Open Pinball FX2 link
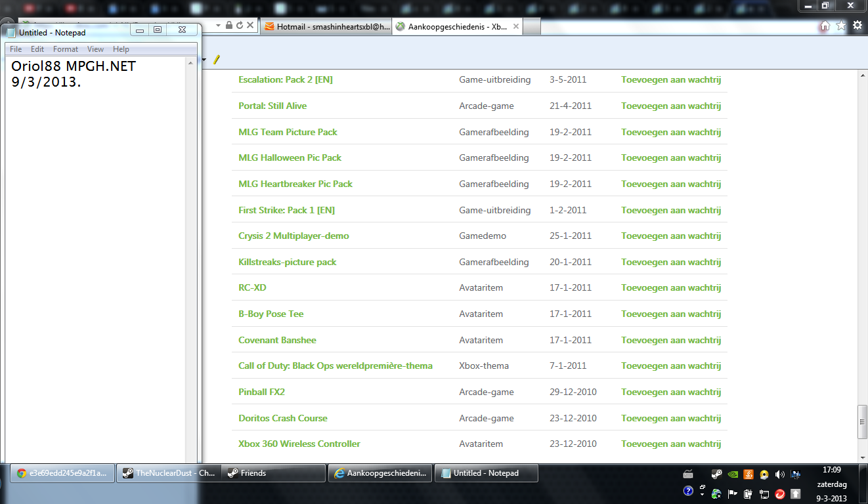 (x=261, y=392)
